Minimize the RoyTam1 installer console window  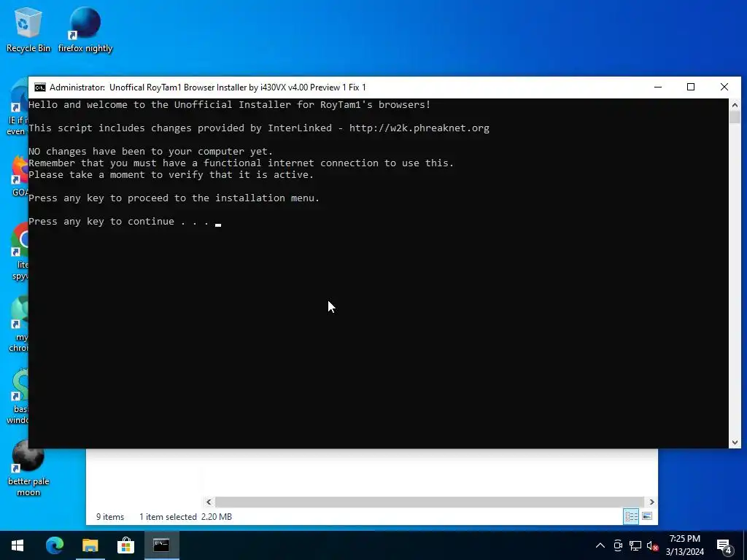[658, 87]
